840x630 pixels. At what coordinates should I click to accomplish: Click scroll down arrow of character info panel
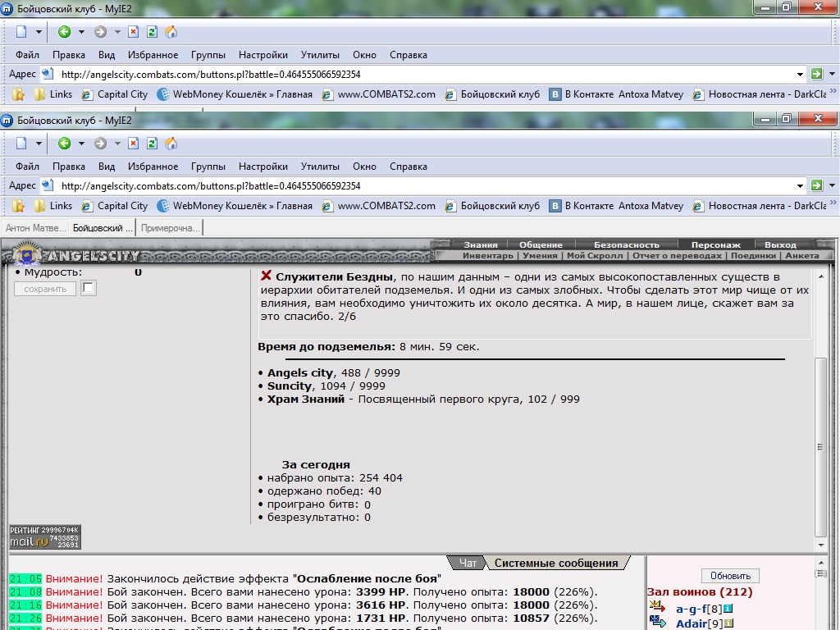pos(821,546)
